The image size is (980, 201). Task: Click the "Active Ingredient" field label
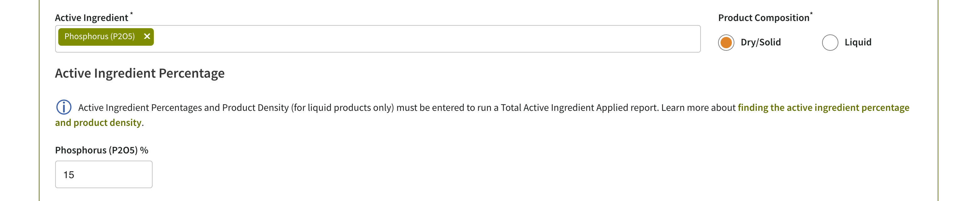pos(91,18)
